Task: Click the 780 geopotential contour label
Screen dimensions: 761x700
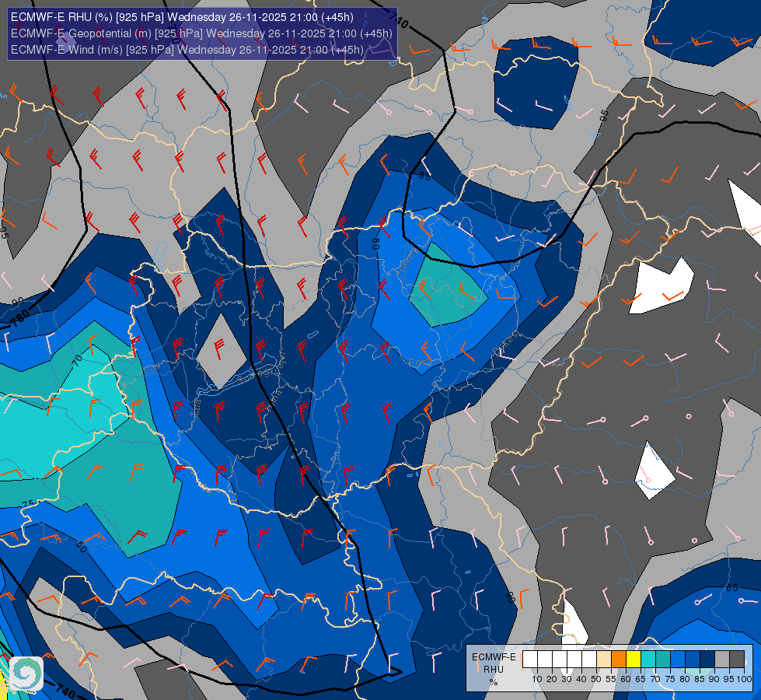Action: [20, 318]
